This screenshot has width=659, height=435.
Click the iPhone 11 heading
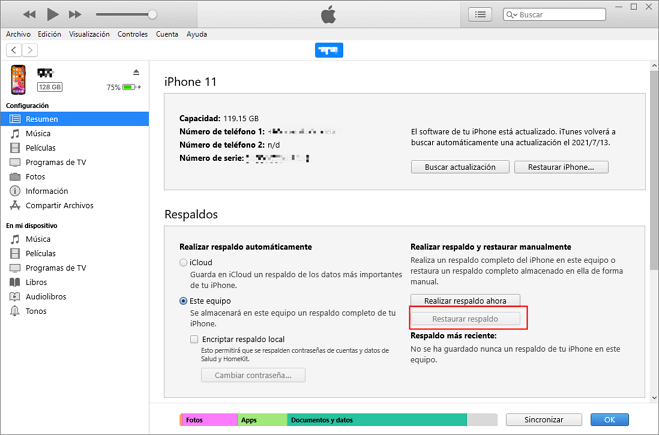click(190, 82)
